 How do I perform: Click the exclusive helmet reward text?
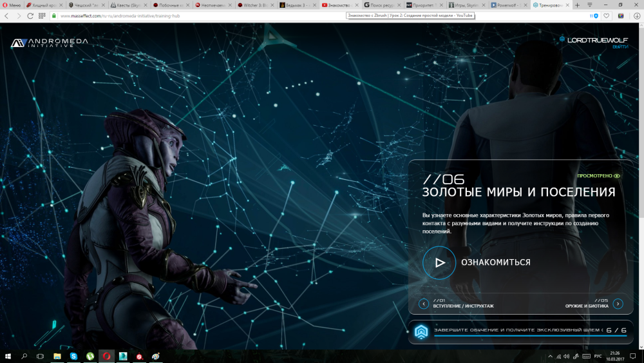pyautogui.click(x=518, y=329)
